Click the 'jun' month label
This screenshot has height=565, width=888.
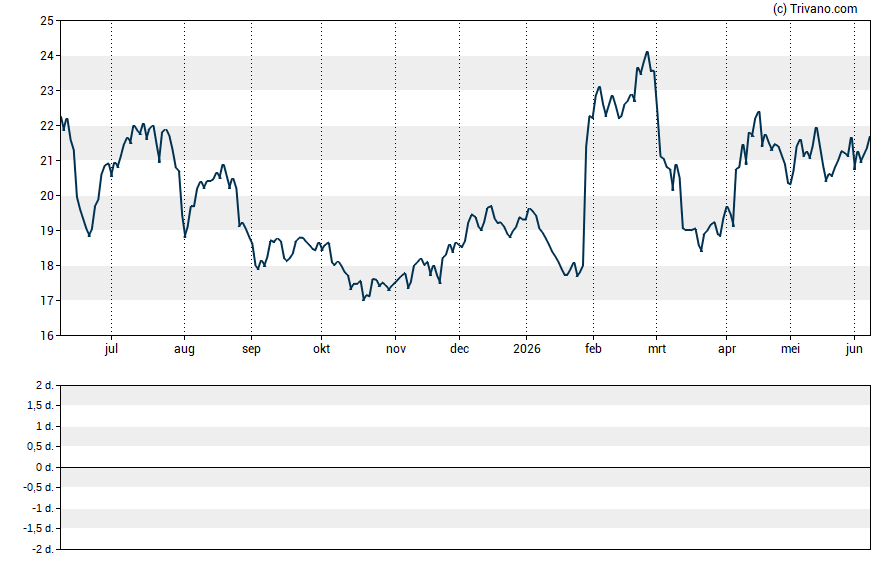point(854,349)
